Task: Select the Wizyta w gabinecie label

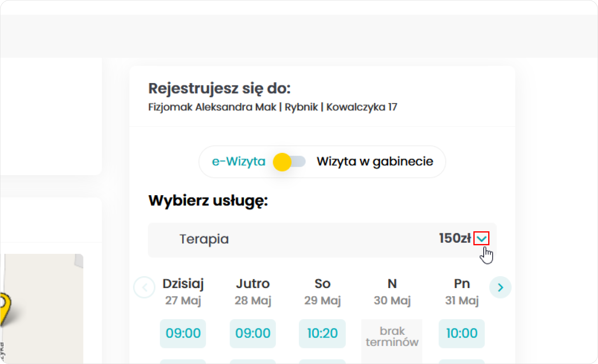Action: tap(375, 161)
